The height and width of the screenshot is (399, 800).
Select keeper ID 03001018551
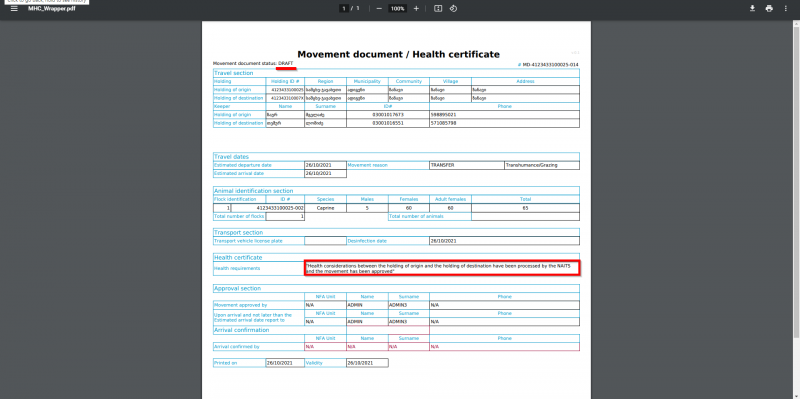pos(388,123)
